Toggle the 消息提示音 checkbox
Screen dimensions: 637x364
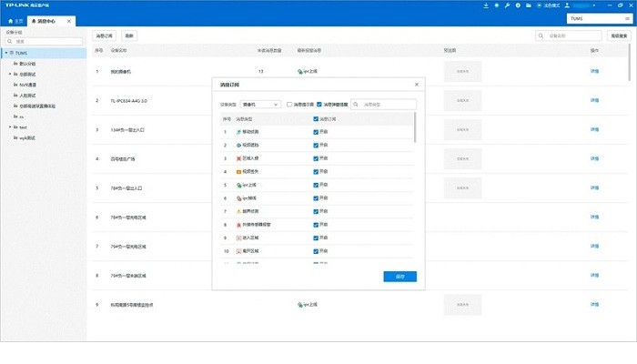tap(289, 105)
